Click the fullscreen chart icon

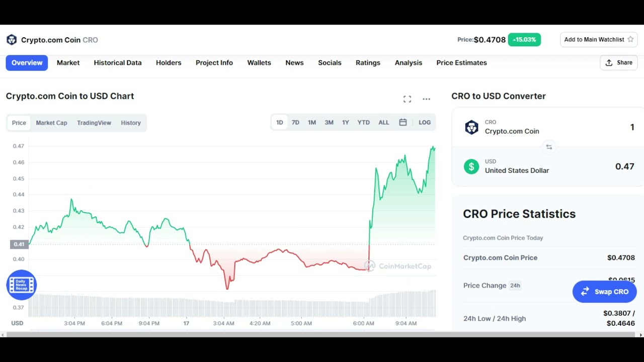[x=407, y=99]
